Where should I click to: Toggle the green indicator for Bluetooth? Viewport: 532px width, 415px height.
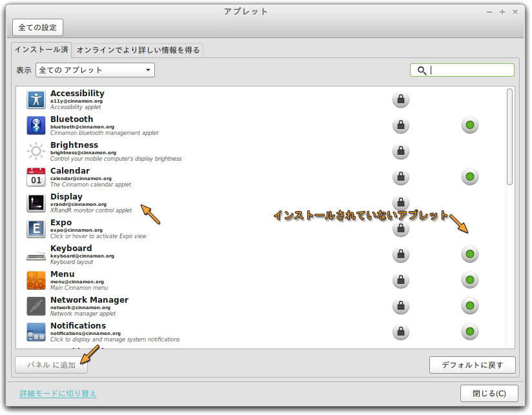click(x=470, y=125)
